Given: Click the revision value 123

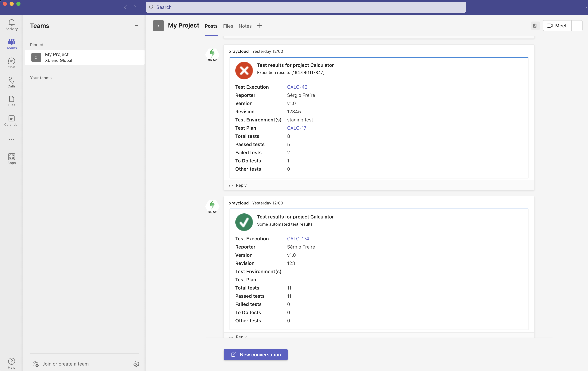Looking at the screenshot, I should coord(291,263).
